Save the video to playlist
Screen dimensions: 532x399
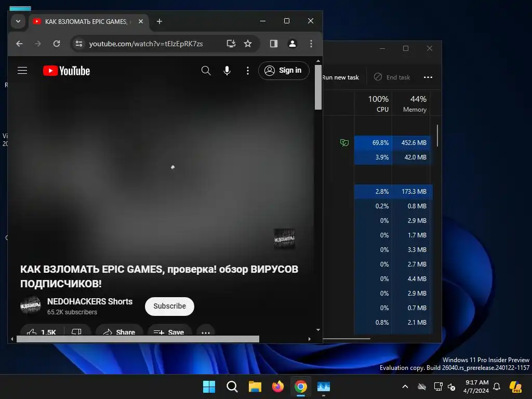(169, 331)
